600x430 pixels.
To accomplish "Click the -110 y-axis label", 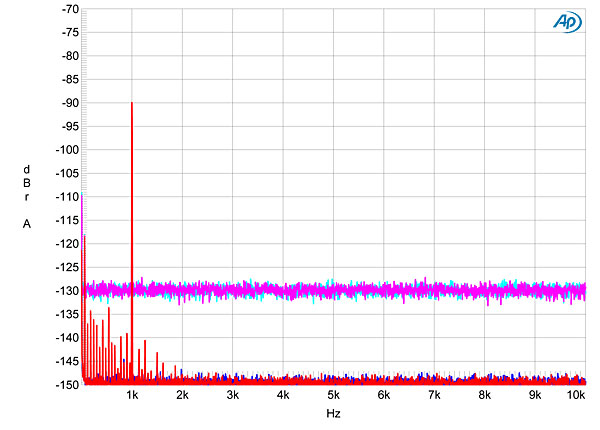I will click(67, 197).
